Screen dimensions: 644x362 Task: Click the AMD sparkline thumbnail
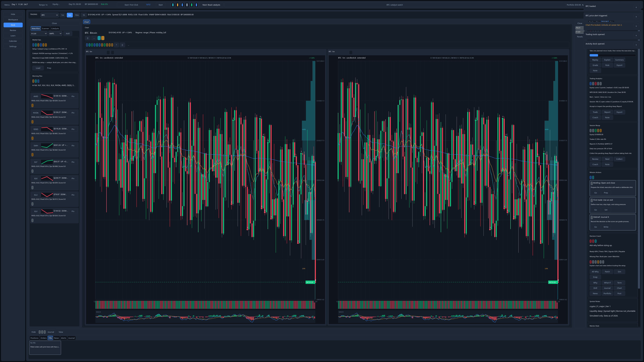coord(47,96)
